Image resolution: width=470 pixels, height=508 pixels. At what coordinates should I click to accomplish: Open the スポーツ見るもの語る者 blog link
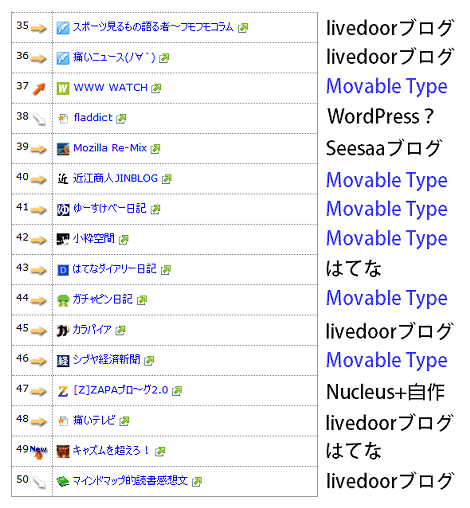click(x=153, y=27)
